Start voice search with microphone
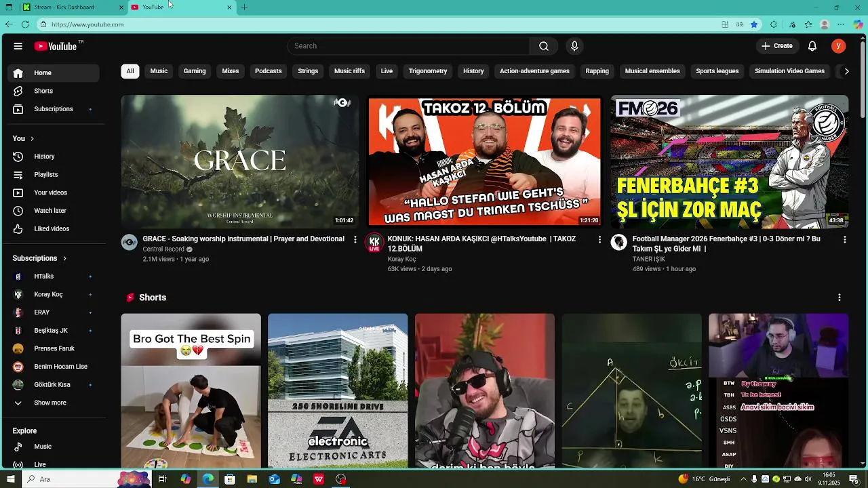 (x=574, y=46)
